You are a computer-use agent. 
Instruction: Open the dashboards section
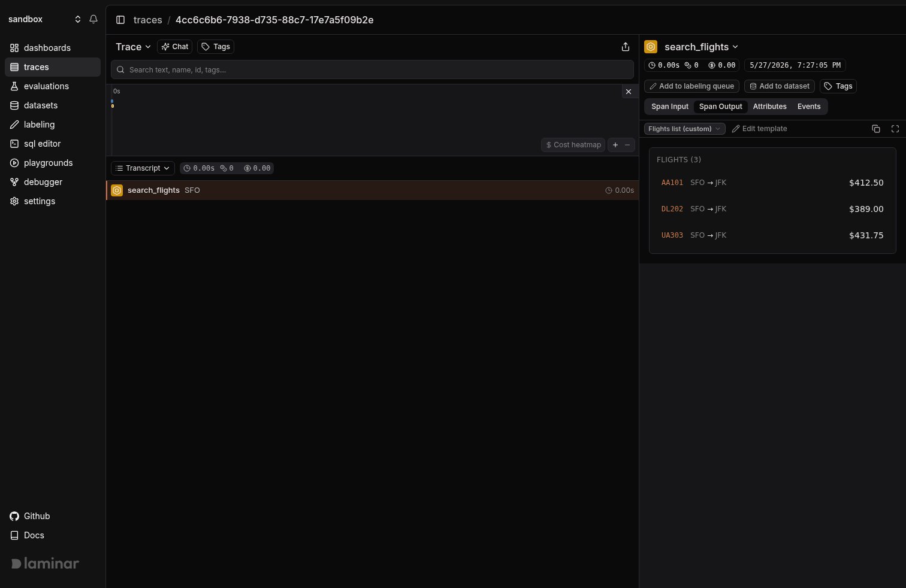[53, 48]
